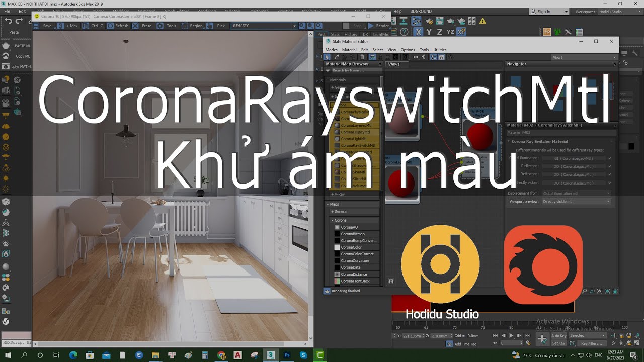Go to start of animation
This screenshot has width=644, height=362.
click(496, 335)
